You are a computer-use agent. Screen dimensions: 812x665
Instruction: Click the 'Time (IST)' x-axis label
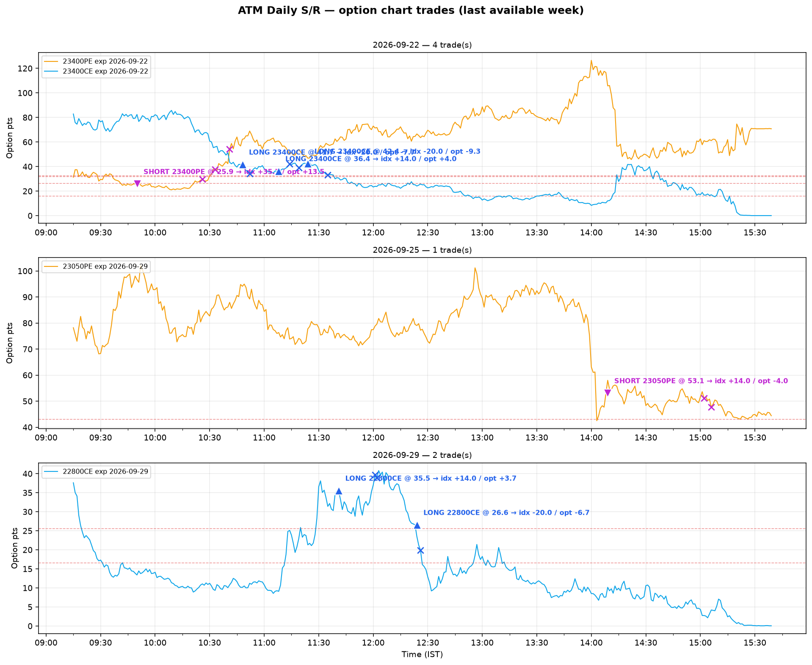click(422, 654)
